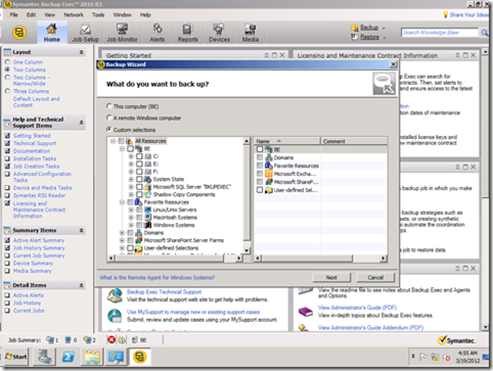
Task: Click the BE server icon in the status bar
Action: 135,340
